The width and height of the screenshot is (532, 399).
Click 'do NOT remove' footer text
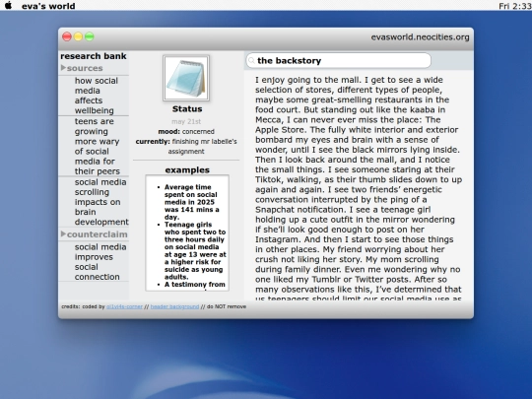click(227, 306)
